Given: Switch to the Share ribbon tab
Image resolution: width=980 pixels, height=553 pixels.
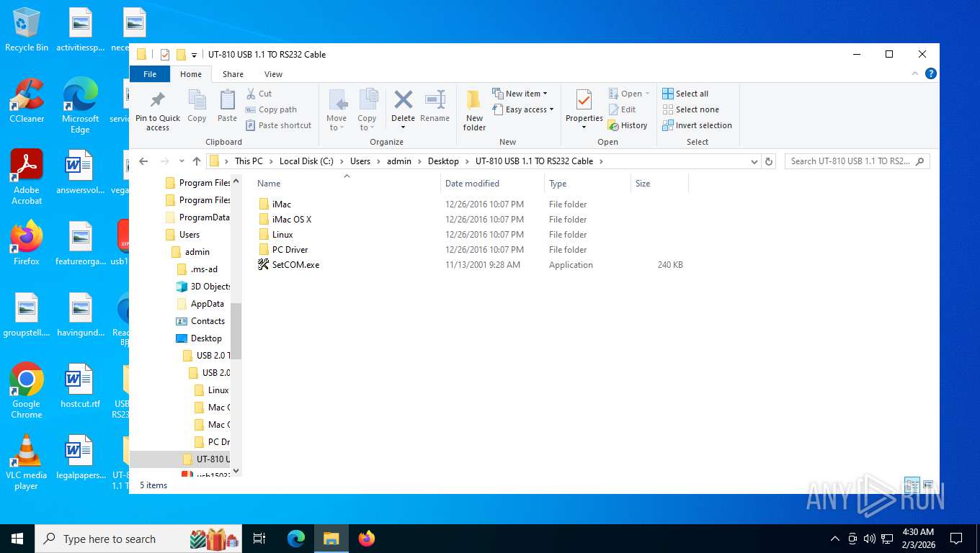Looking at the screenshot, I should pyautogui.click(x=233, y=74).
